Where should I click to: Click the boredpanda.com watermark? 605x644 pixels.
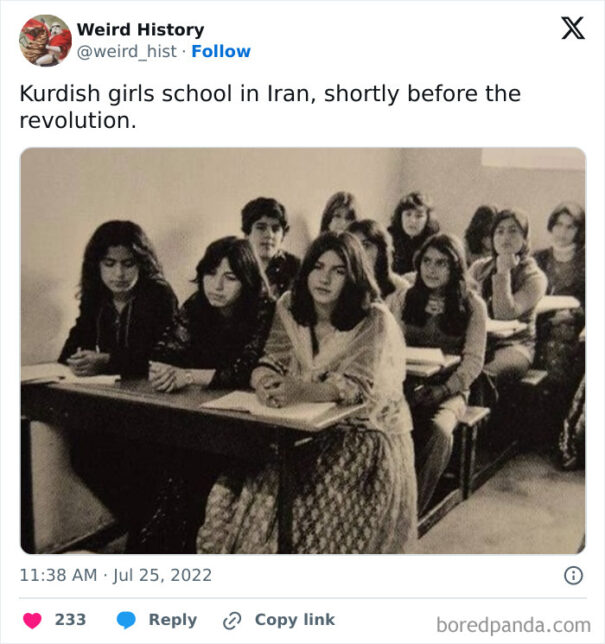(513, 626)
